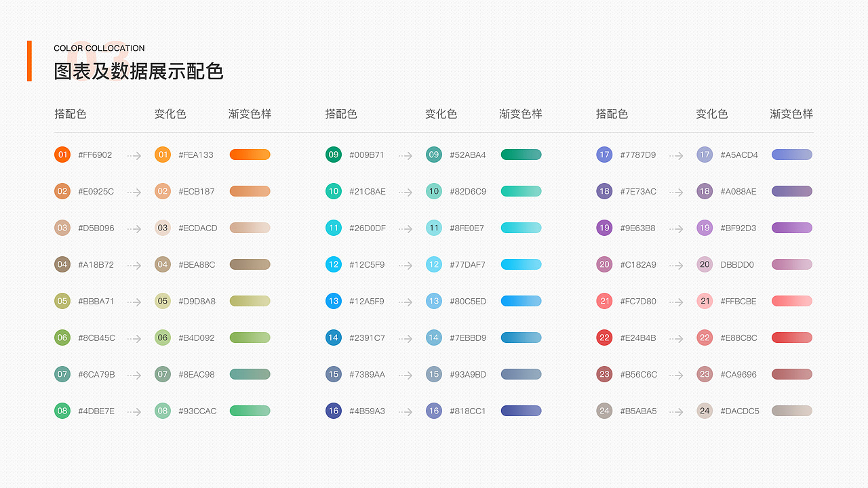Select the red 22 circle badge

click(x=604, y=338)
